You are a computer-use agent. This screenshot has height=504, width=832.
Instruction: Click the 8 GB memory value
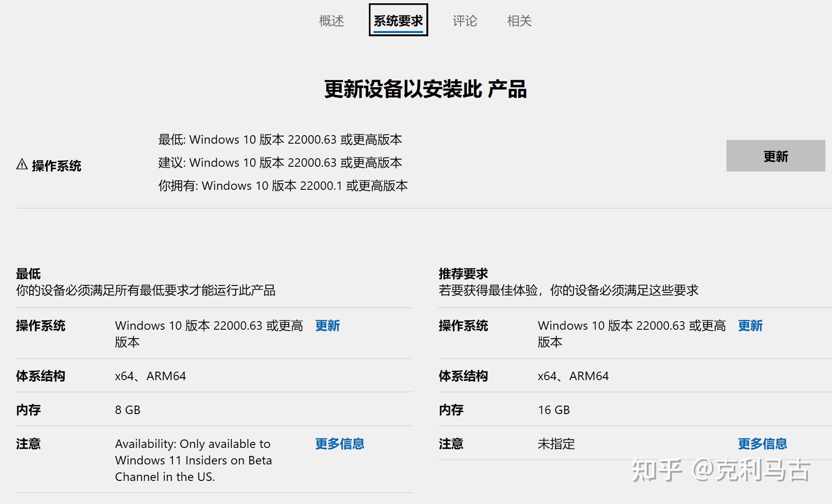pyautogui.click(x=128, y=410)
